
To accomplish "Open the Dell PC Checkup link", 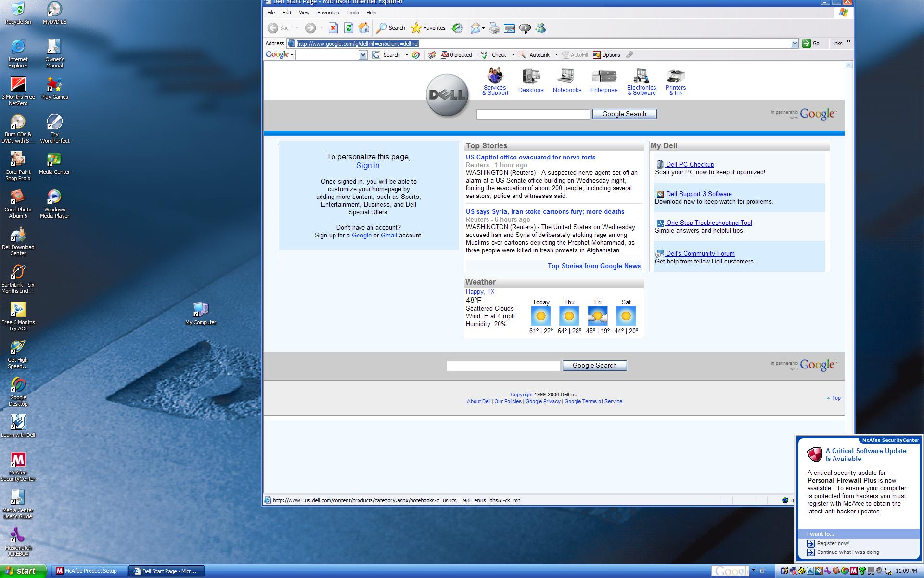I will pos(690,164).
